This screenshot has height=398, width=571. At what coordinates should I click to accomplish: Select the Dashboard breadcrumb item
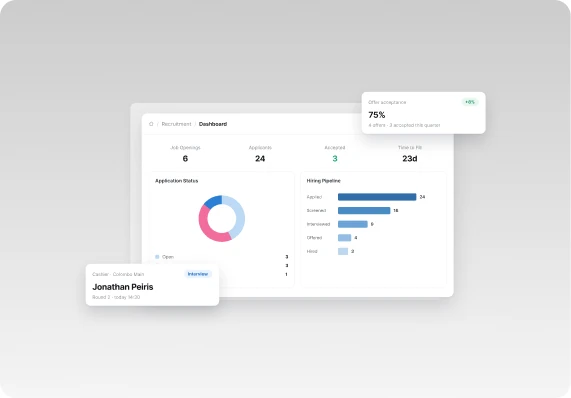(213, 124)
